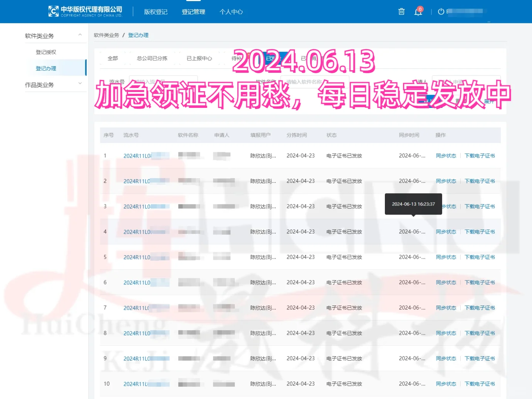This screenshot has width=532, height=399.
Task: Download certificate via row 1 下载电子证书 link
Action: 480,156
